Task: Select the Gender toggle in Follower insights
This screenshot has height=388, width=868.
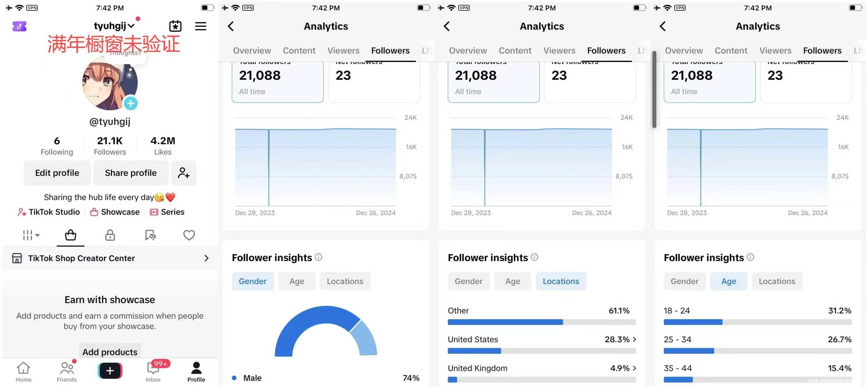Action: tap(252, 281)
